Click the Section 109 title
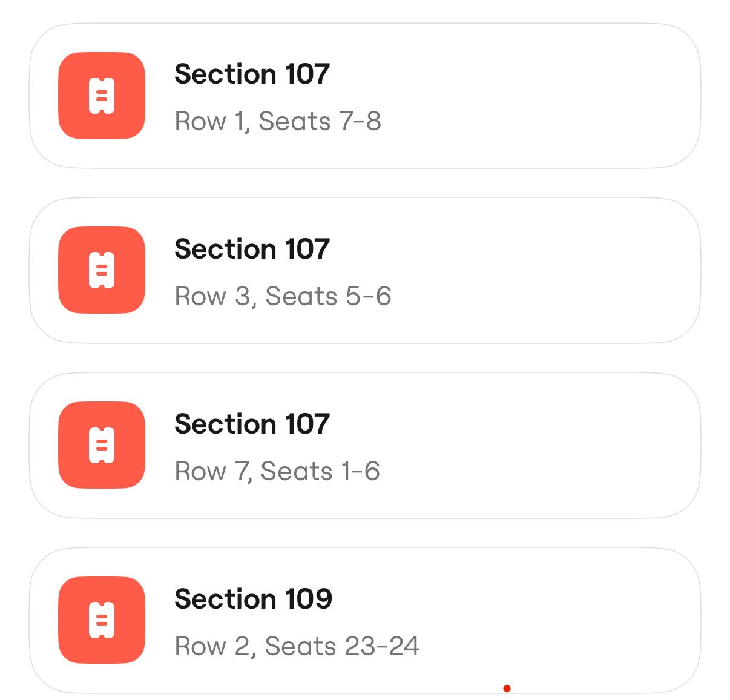Screen dimensions: 730x700 (253, 599)
